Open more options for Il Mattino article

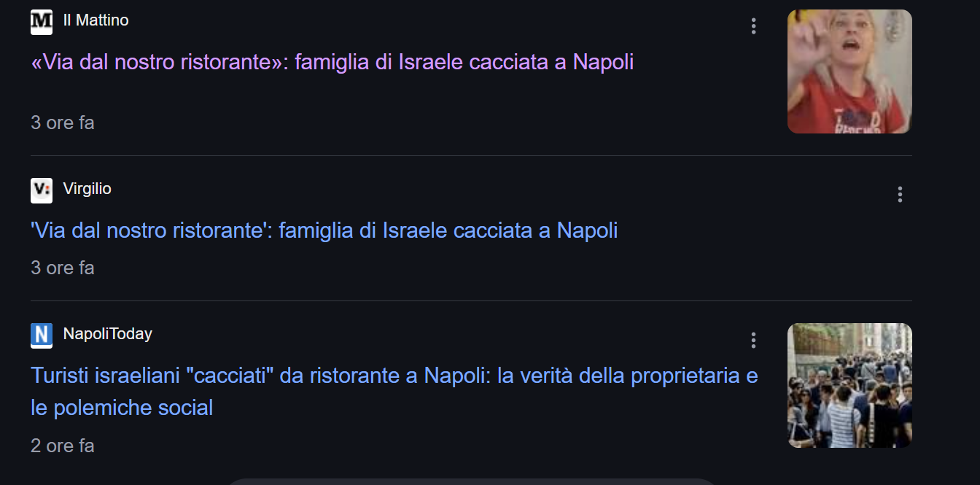[x=753, y=26]
